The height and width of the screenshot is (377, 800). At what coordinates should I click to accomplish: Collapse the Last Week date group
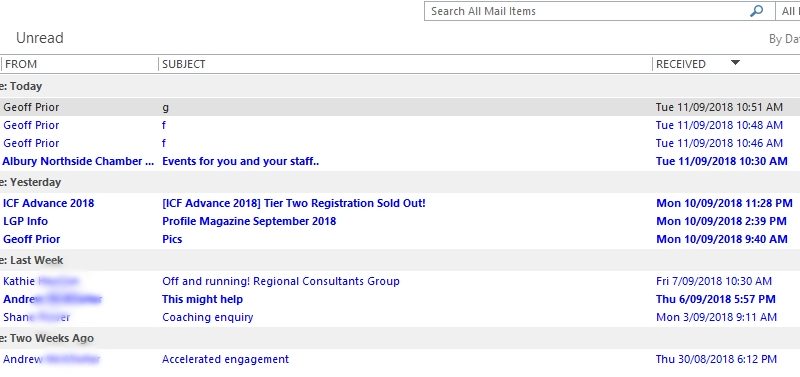(31, 260)
